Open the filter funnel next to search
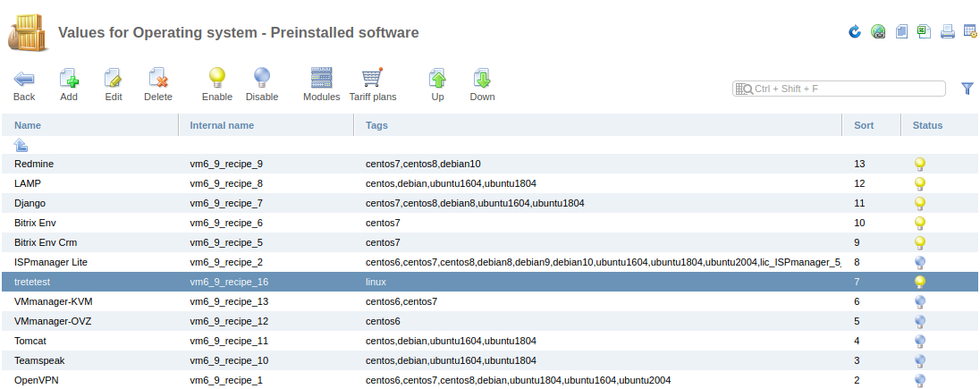 click(x=967, y=89)
